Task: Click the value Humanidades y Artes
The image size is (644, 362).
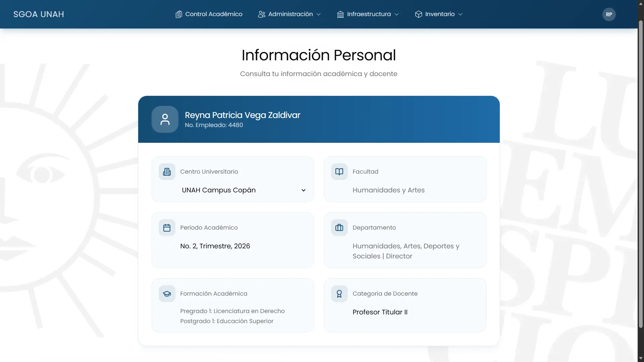Action: [388, 190]
